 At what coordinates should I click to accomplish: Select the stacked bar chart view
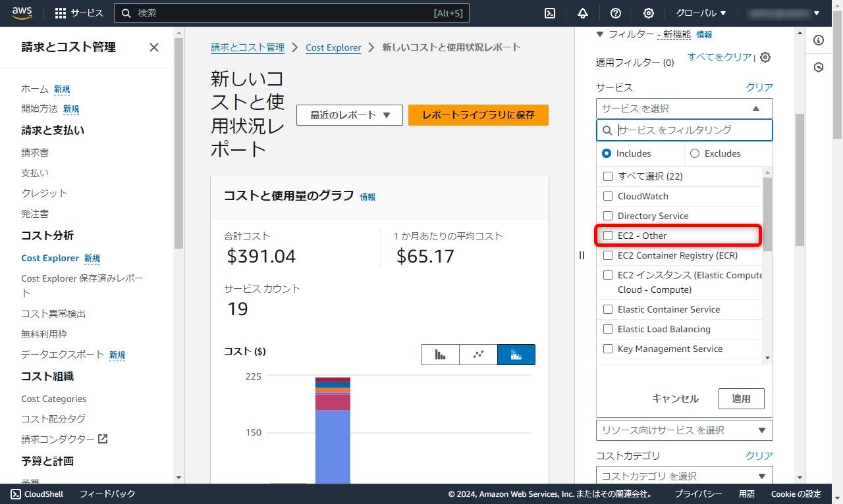(516, 354)
